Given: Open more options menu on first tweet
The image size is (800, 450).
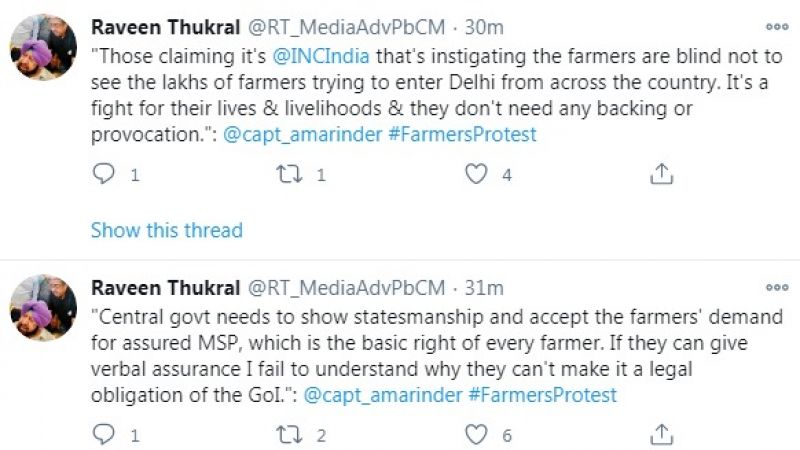Looking at the screenshot, I should pyautogui.click(x=776, y=27).
